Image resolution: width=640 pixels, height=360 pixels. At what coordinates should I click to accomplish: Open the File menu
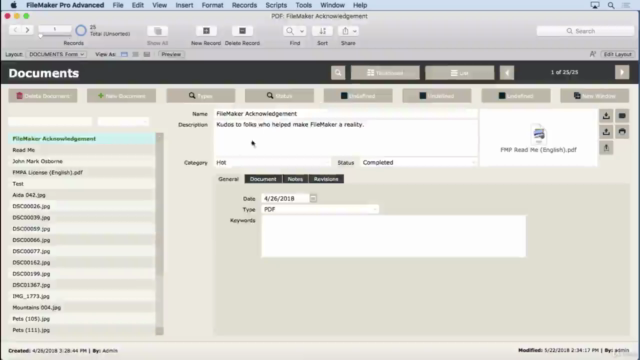(x=118, y=5)
